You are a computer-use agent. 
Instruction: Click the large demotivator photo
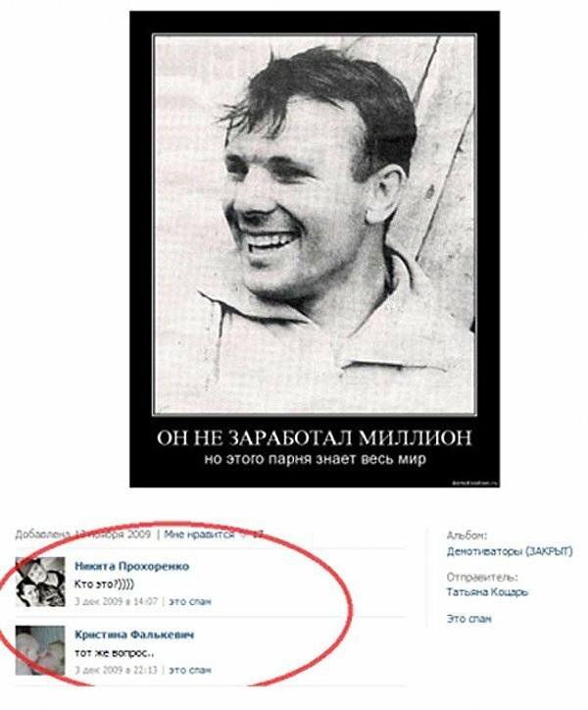(315, 249)
